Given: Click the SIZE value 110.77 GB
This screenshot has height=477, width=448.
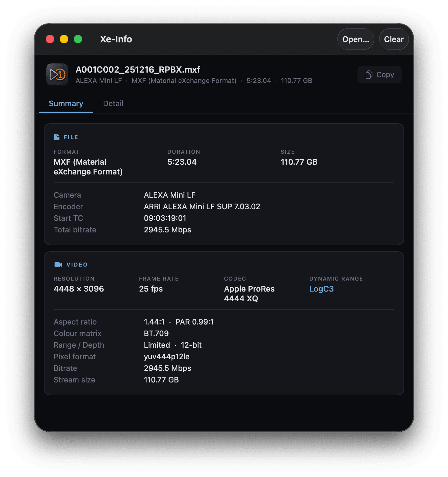Looking at the screenshot, I should pyautogui.click(x=299, y=162).
